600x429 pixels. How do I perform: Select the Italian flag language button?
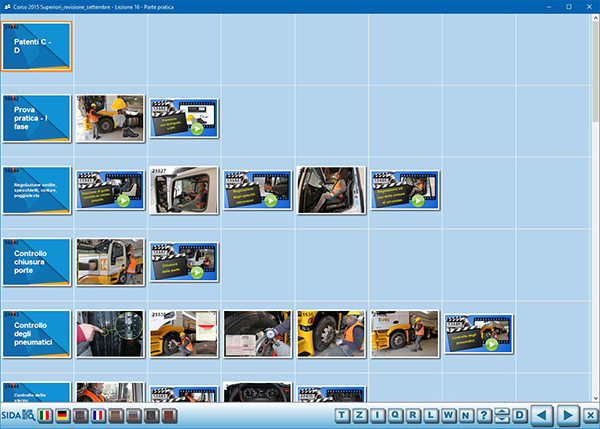coord(45,415)
